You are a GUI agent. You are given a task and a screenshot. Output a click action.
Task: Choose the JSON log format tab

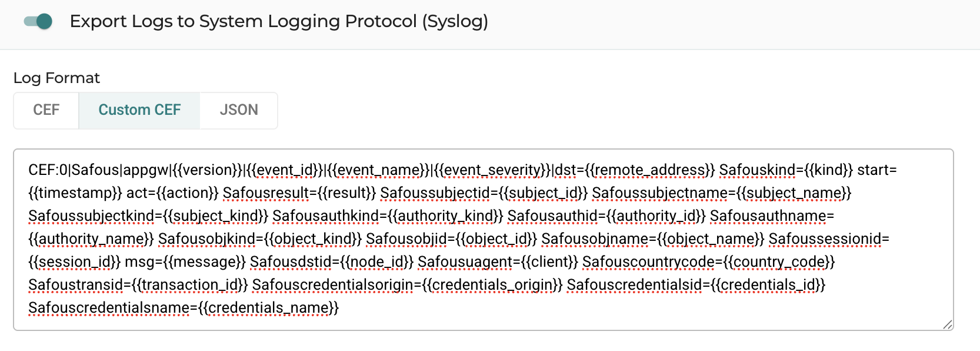pos(239,110)
